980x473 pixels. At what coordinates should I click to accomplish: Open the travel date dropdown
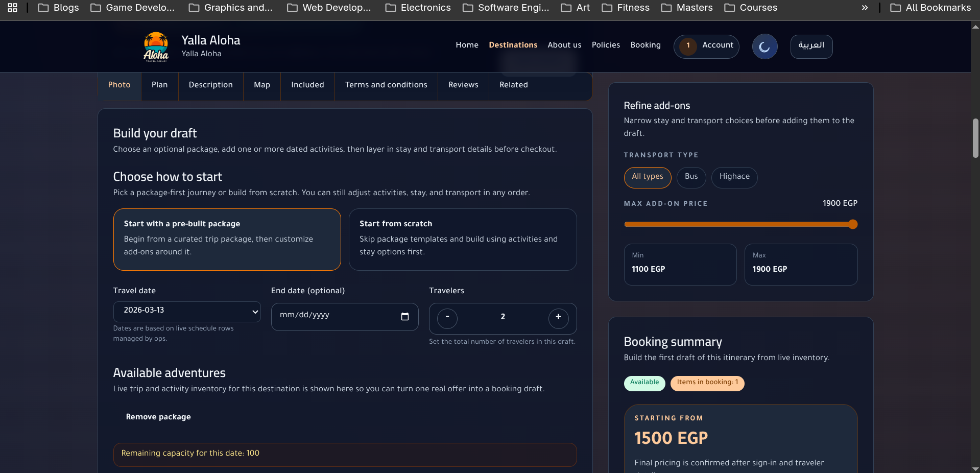(x=186, y=312)
